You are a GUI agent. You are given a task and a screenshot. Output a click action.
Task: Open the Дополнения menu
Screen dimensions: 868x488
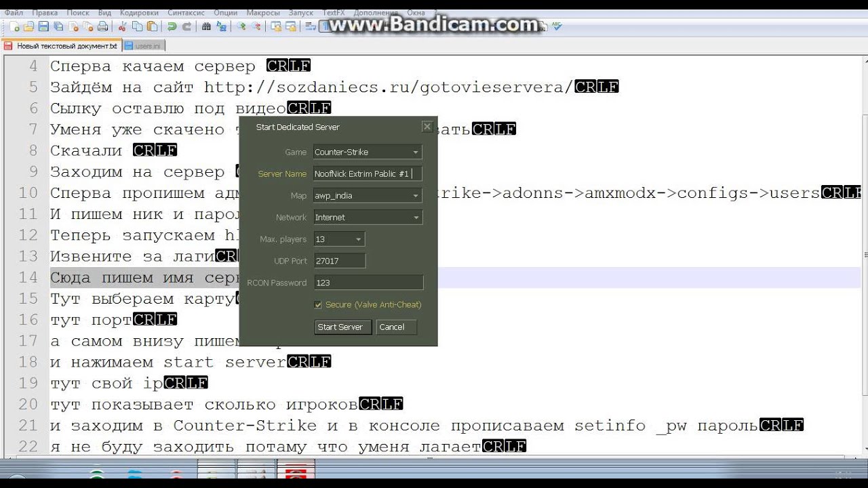point(376,12)
